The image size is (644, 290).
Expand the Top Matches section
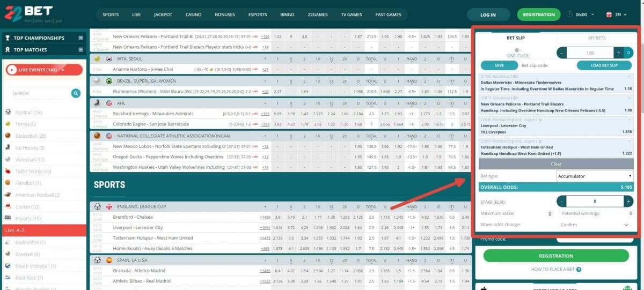pyautogui.click(x=80, y=50)
